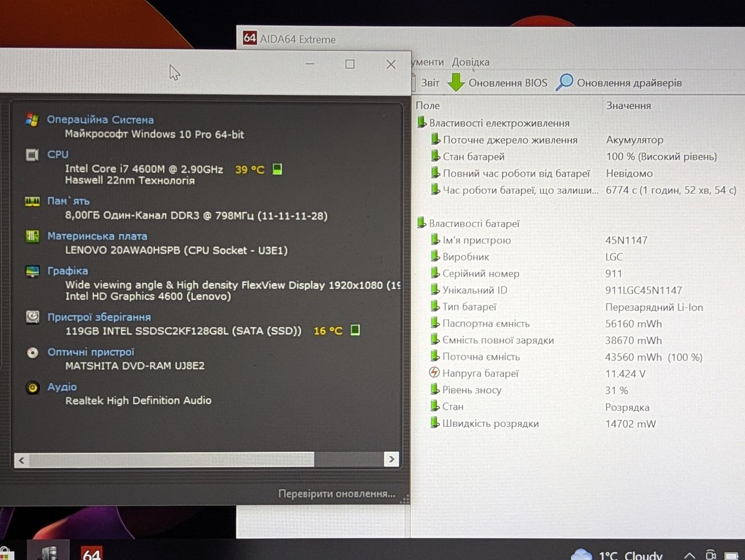The height and width of the screenshot is (560, 745).
Task: Click the Поле column header
Action: (x=428, y=105)
